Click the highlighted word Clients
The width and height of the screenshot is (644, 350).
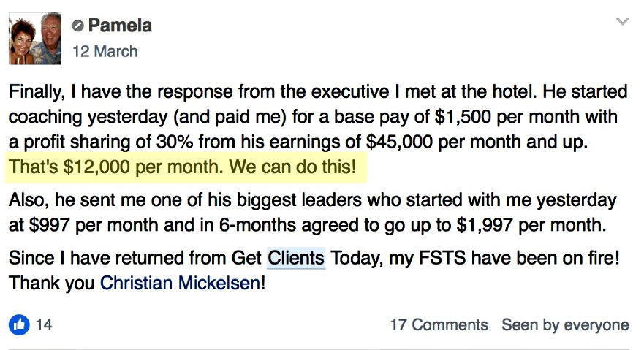(x=296, y=258)
